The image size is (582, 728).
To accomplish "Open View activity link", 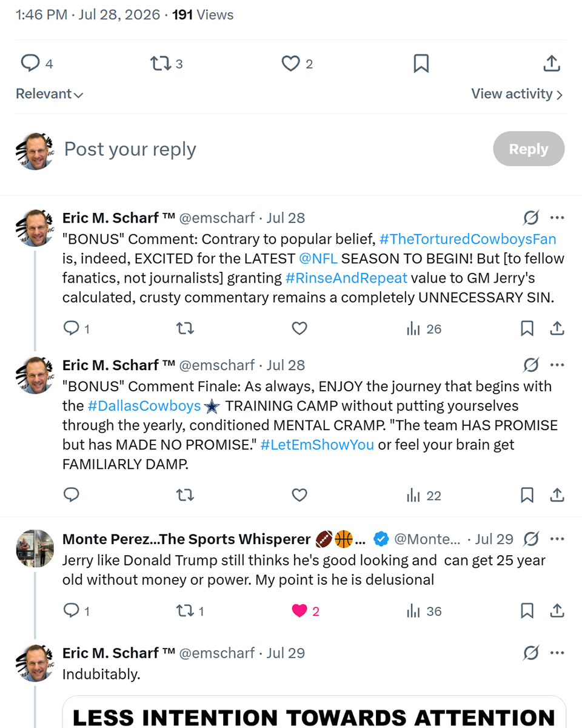I will pyautogui.click(x=517, y=94).
